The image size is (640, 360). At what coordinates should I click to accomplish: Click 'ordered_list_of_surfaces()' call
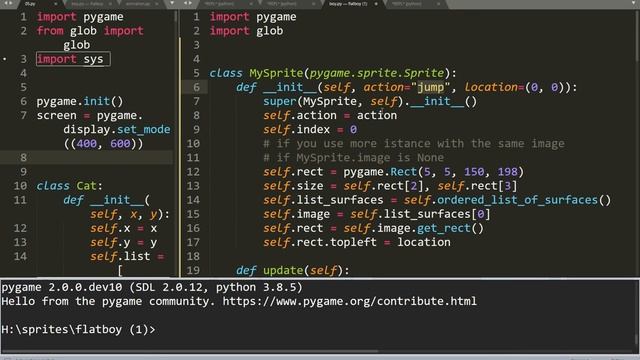tap(524, 200)
